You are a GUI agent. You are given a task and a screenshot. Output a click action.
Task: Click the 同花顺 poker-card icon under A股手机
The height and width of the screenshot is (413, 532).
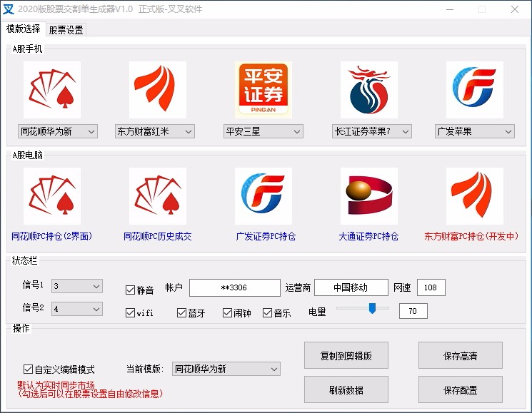coord(52,90)
